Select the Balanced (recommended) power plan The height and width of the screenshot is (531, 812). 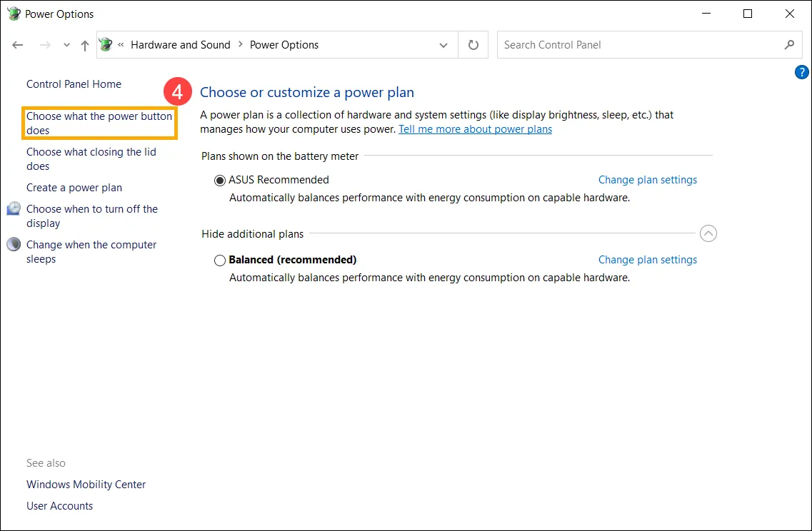[x=220, y=260]
